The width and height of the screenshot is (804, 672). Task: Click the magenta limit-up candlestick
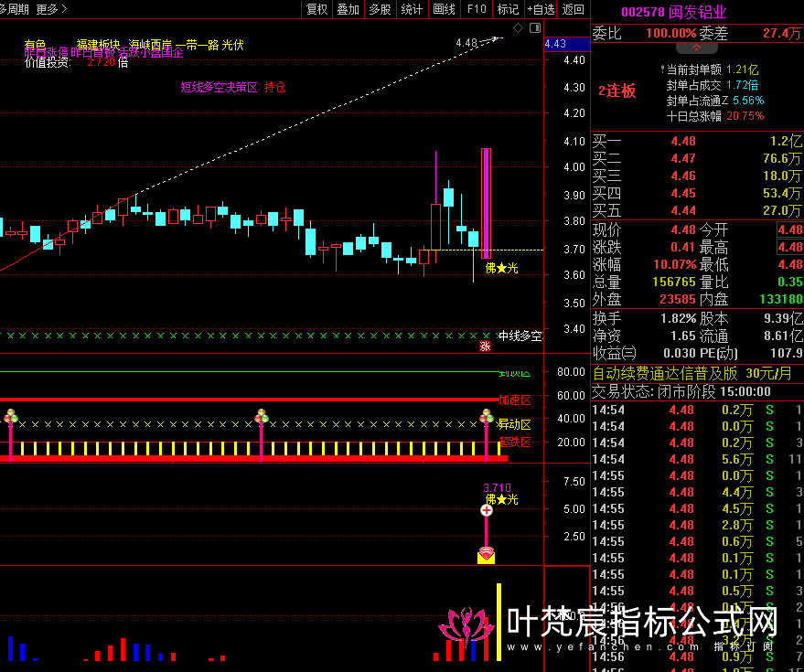[486, 204]
